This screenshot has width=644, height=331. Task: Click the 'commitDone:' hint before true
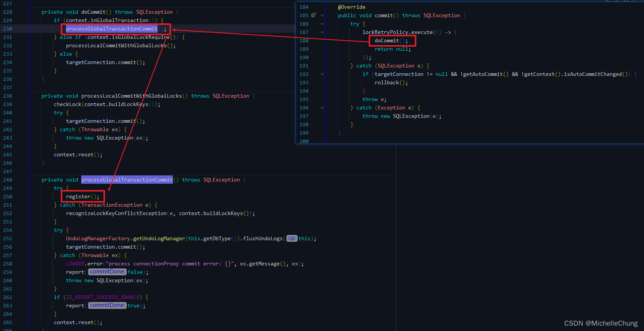(x=108, y=305)
